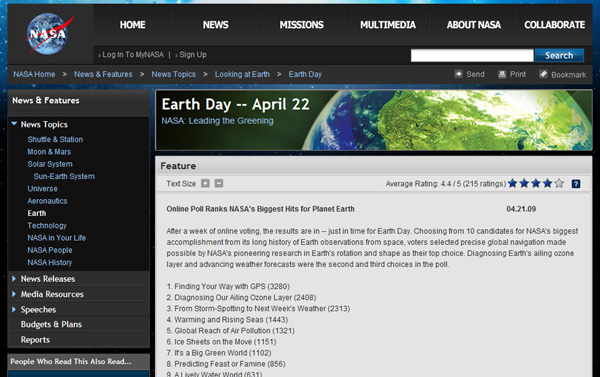Open the ratings help question-mark icon
The image size is (600, 377).
[x=576, y=184]
